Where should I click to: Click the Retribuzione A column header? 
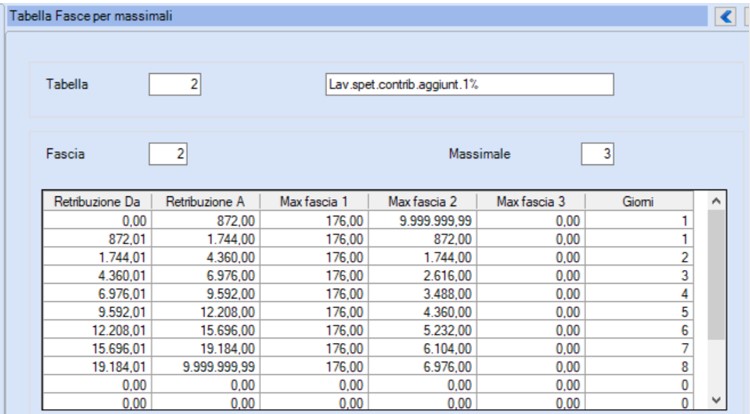click(x=205, y=202)
